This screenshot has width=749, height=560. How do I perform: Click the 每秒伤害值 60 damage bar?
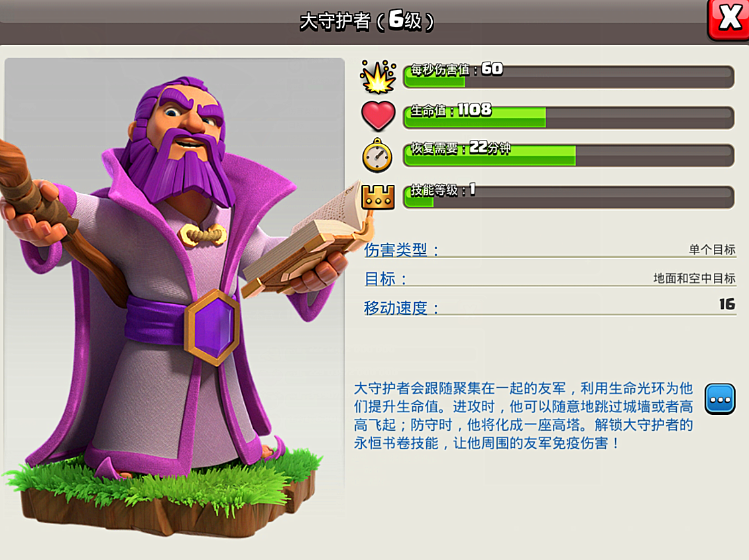pos(569,77)
